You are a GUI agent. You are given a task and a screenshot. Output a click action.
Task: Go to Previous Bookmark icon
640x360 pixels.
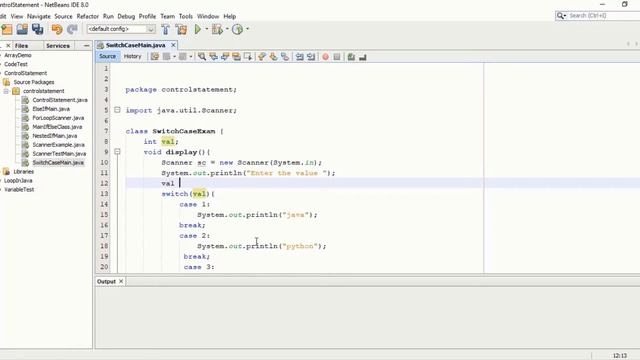pos(262,57)
